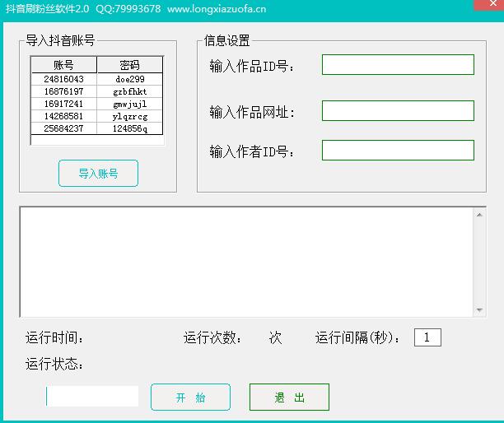Screen dimensions: 504x423
Task: Select password cell doe299
Action: click(130, 79)
